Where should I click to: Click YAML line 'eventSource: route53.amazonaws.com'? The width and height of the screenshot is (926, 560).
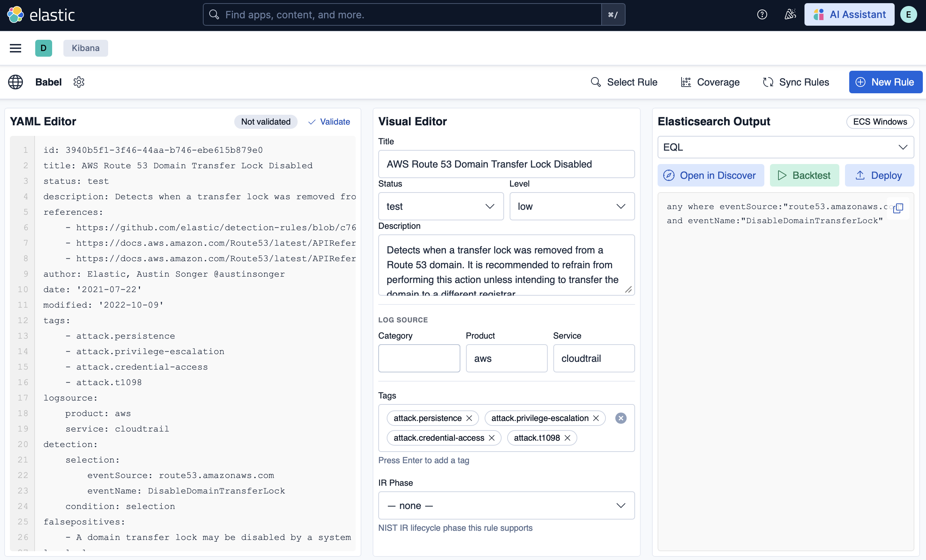(181, 475)
